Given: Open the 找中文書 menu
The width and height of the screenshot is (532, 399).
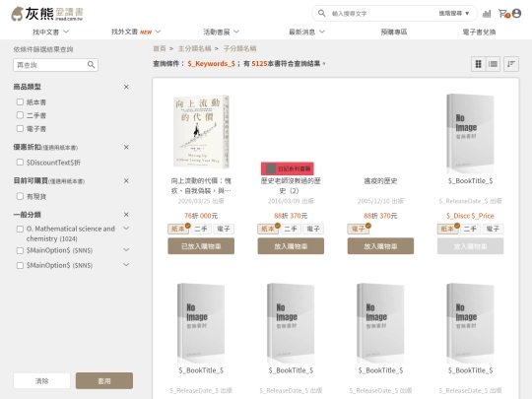Looking at the screenshot, I should click(50, 32).
